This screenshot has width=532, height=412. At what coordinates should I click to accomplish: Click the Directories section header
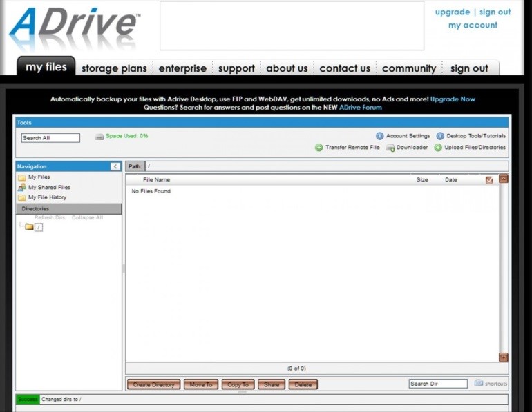coord(69,208)
